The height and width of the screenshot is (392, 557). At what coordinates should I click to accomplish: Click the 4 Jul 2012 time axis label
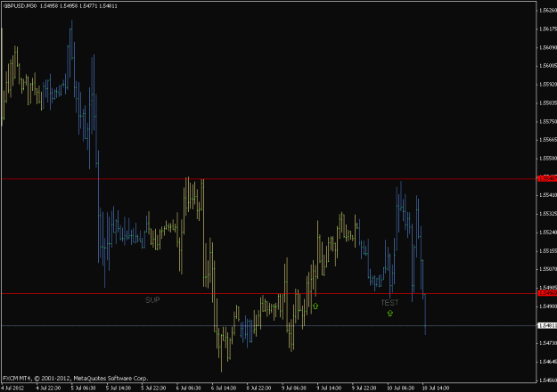click(x=12, y=388)
